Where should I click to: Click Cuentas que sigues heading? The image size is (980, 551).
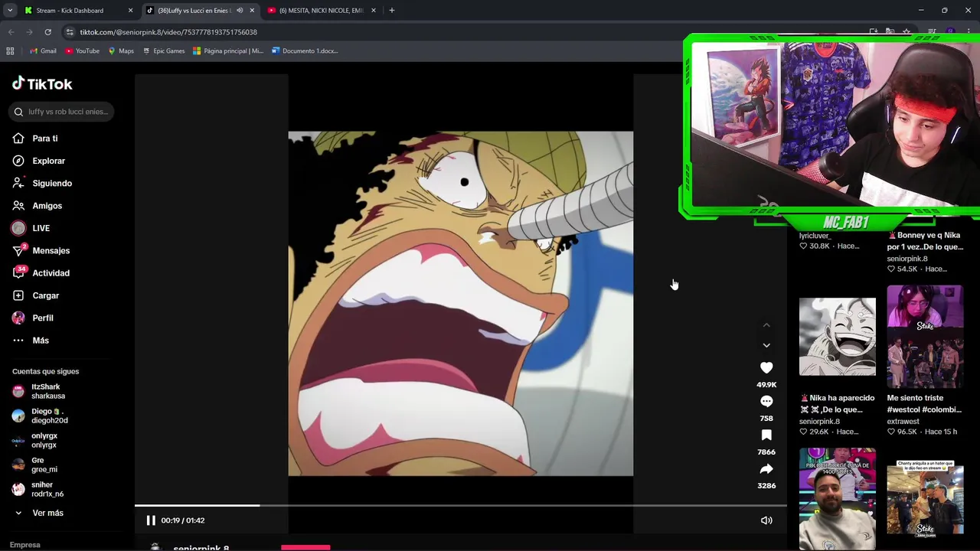(45, 371)
